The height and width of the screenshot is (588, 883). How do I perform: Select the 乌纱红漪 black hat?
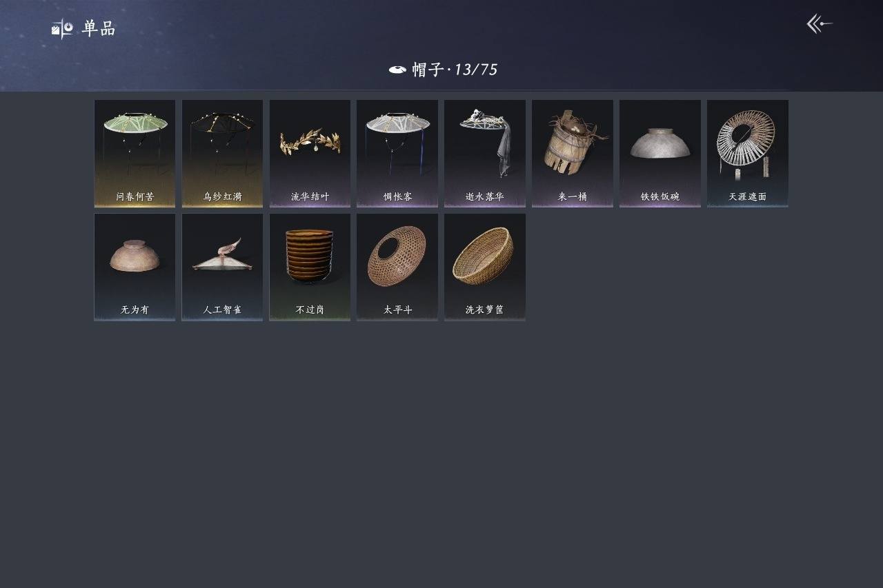[222, 154]
